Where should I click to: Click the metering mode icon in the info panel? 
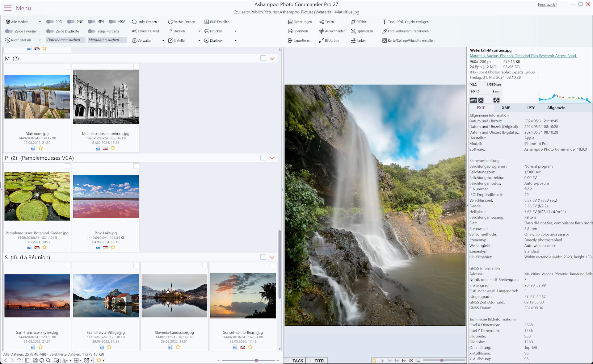click(496, 100)
